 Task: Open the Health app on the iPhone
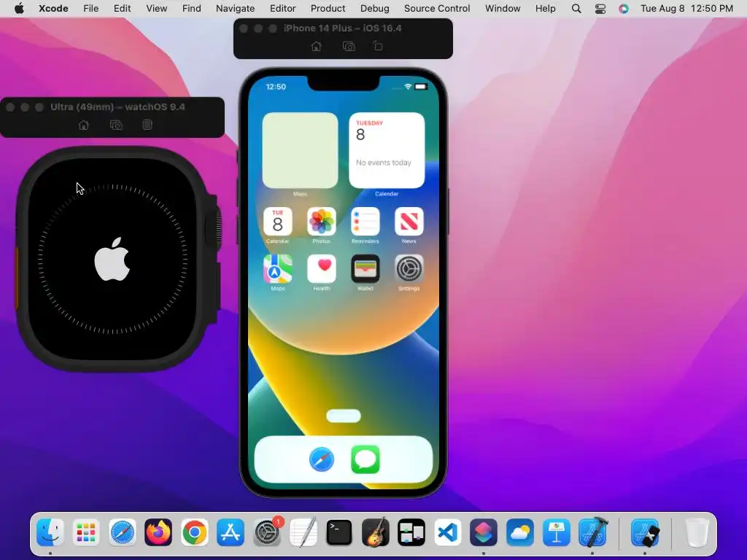(322, 268)
